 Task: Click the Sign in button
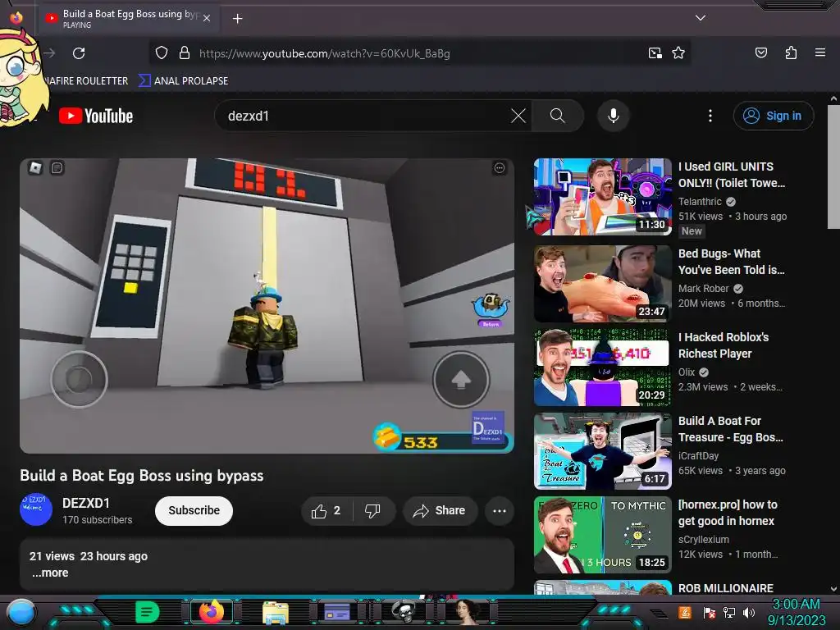[x=773, y=116]
